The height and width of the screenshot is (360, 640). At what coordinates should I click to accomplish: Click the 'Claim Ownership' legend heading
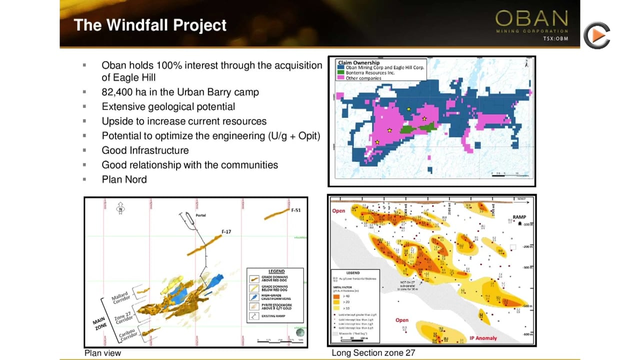[x=359, y=62]
